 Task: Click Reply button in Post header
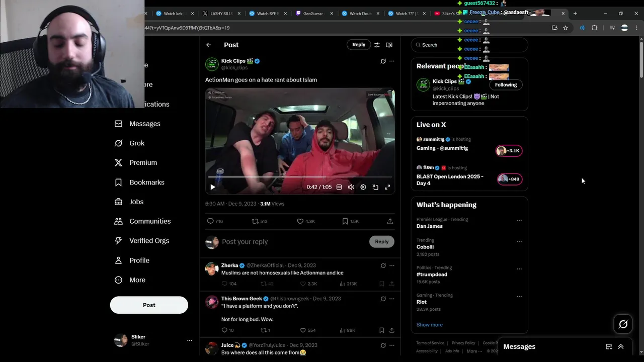tap(359, 45)
